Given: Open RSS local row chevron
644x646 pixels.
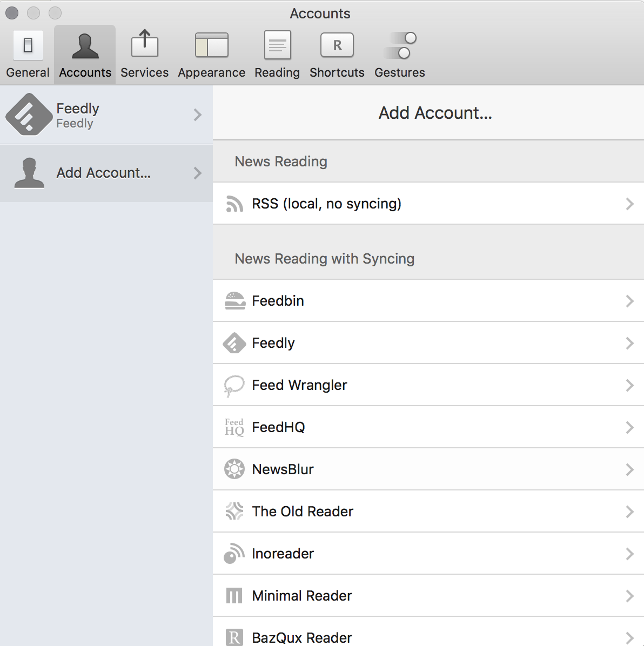Looking at the screenshot, I should (x=629, y=204).
